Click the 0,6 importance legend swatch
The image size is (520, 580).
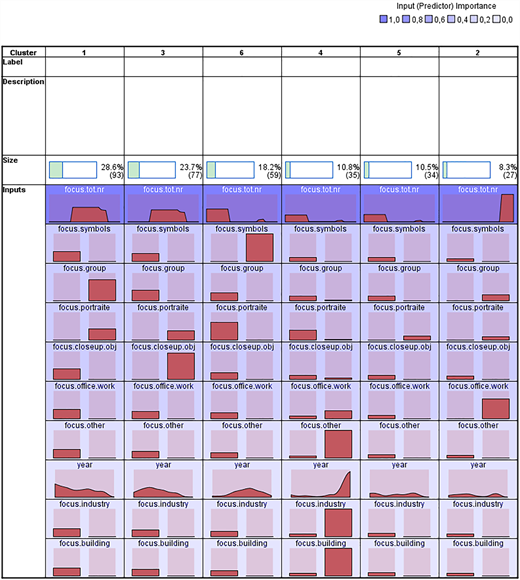tap(429, 19)
